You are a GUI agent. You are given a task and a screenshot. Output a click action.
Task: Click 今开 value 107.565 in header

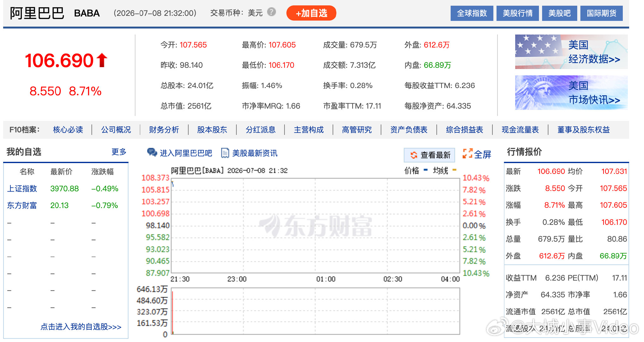click(193, 45)
